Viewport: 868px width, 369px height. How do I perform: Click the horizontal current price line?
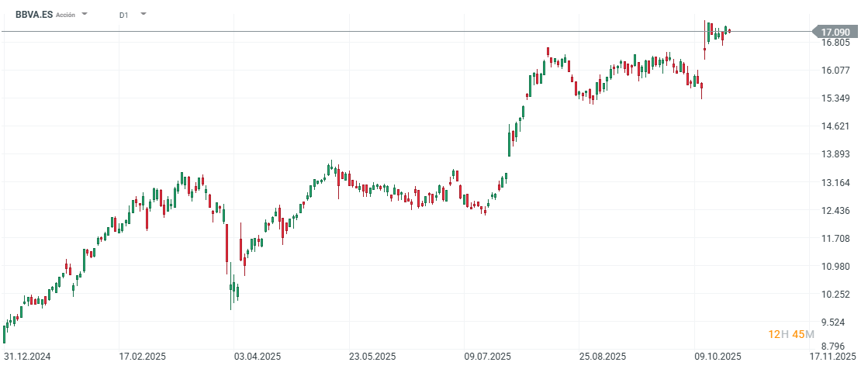pyautogui.click(x=388, y=32)
